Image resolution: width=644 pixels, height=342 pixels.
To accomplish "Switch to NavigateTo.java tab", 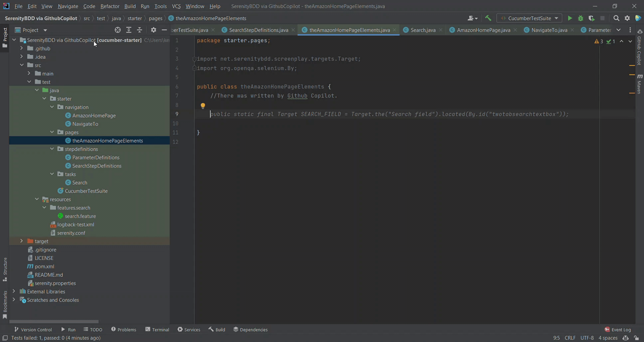I will [549, 30].
